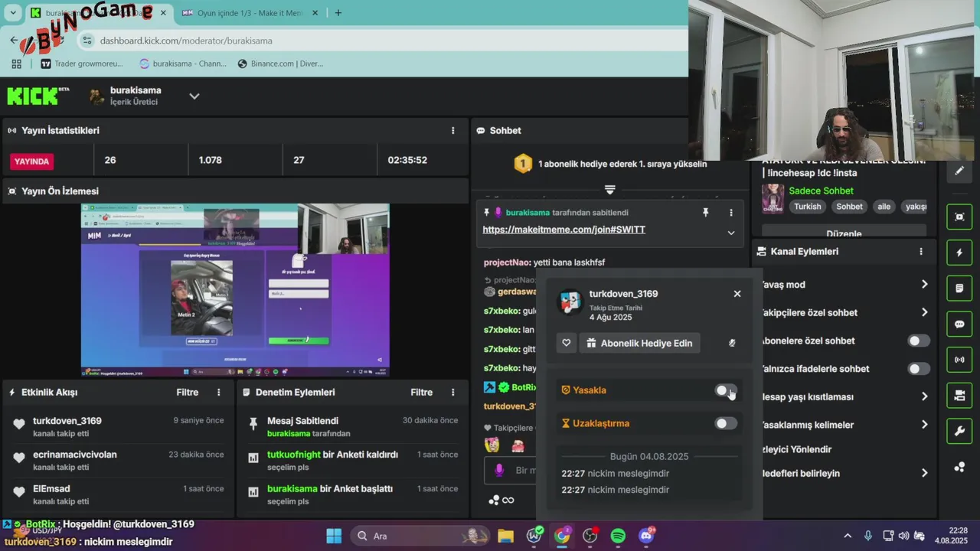The image size is (980, 551).
Task: Unpin the pinned chat message pin icon
Action: pos(706,213)
